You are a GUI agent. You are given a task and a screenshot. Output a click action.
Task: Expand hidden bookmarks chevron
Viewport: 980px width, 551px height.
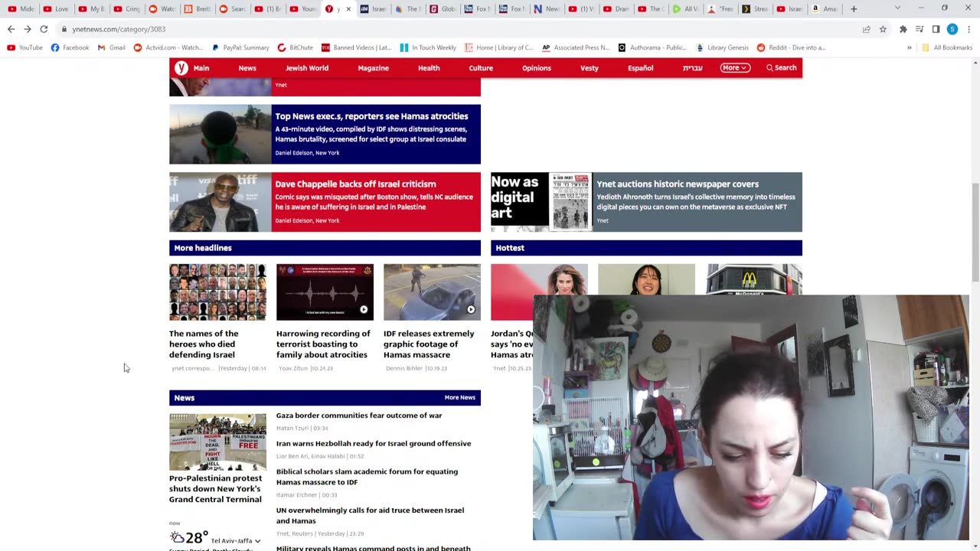click(x=910, y=47)
